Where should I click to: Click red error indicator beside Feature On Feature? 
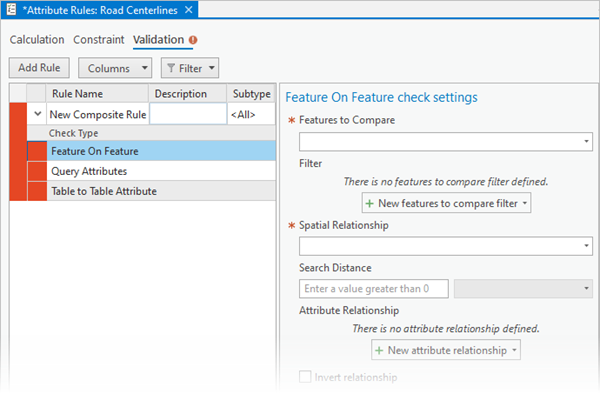(x=38, y=151)
